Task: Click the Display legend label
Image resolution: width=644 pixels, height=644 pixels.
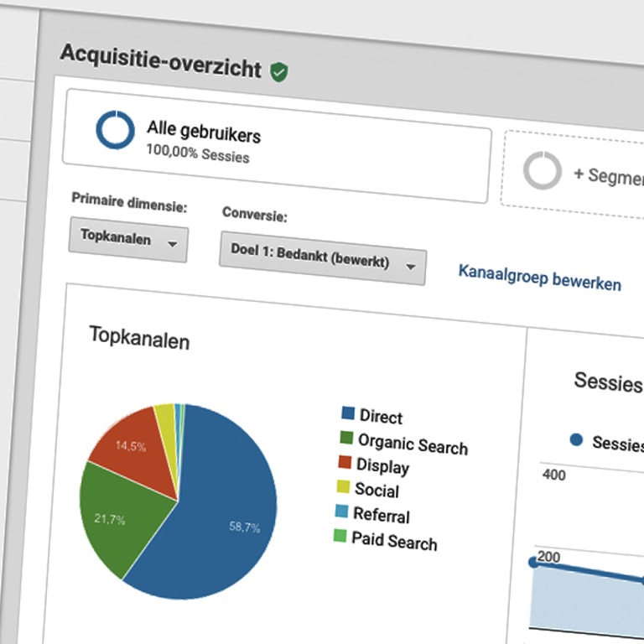Action: coord(382,466)
